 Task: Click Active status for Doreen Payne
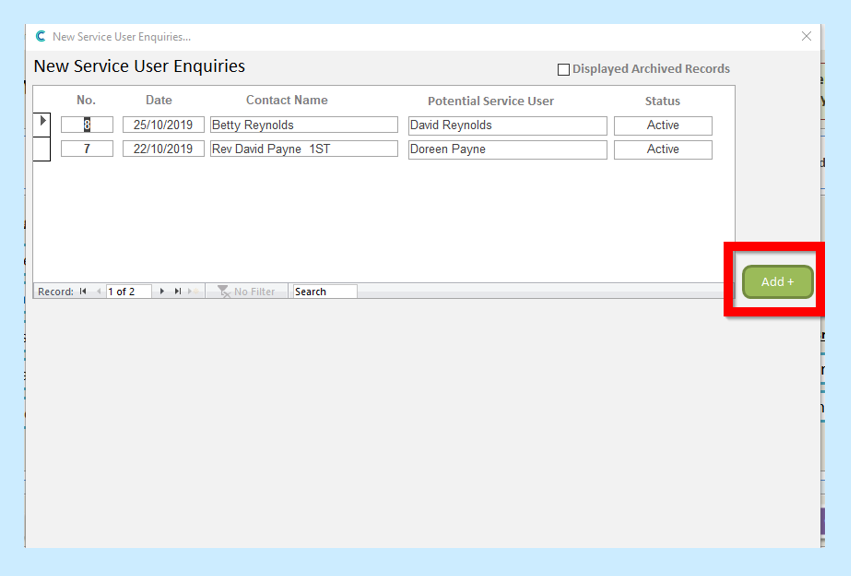click(x=662, y=149)
